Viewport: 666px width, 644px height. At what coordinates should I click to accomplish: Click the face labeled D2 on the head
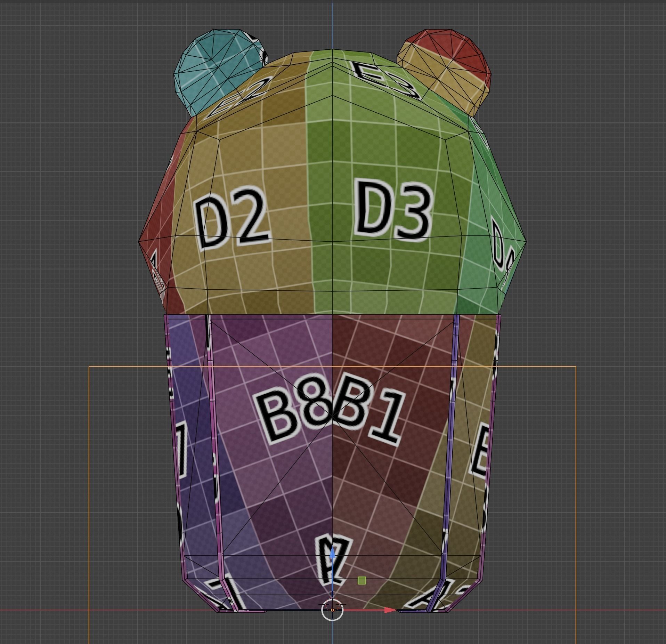[232, 218]
